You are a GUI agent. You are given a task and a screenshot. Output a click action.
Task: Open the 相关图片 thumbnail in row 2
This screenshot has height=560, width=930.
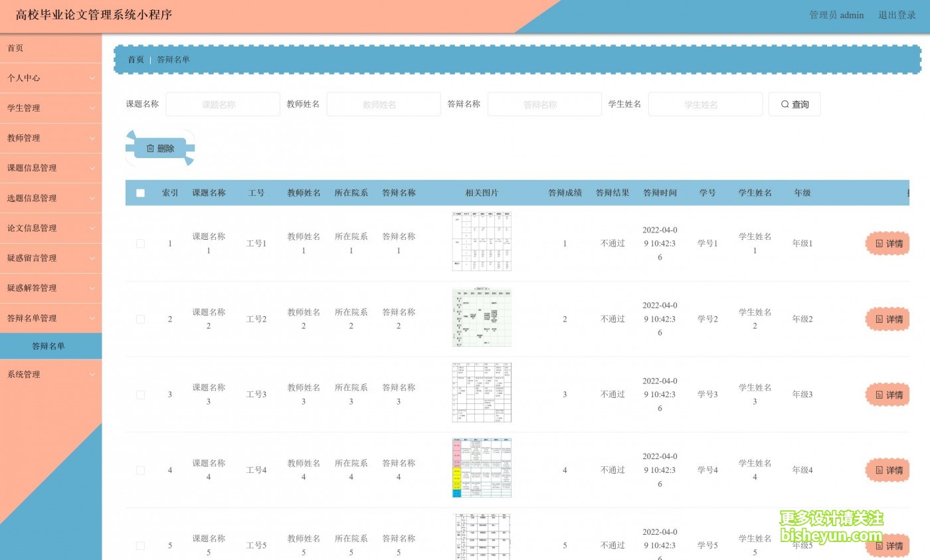482,317
